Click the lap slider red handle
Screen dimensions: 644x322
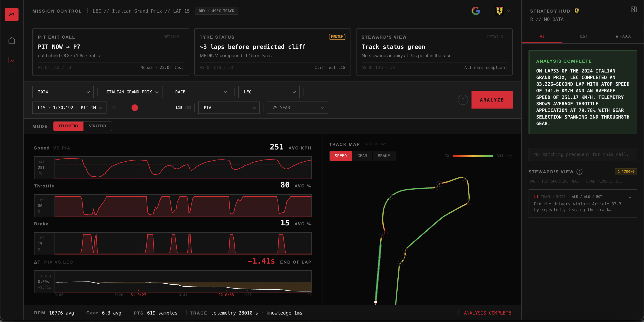tap(135, 108)
